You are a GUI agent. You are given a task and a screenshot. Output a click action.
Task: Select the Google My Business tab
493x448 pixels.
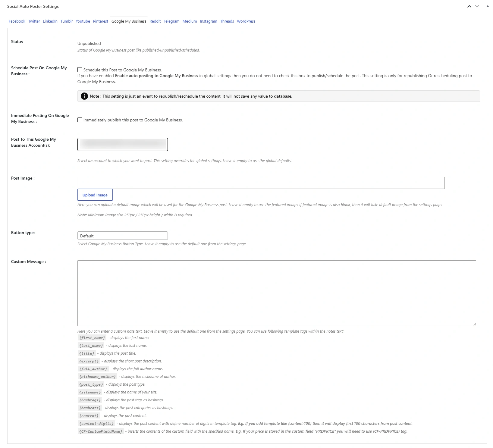[129, 21]
